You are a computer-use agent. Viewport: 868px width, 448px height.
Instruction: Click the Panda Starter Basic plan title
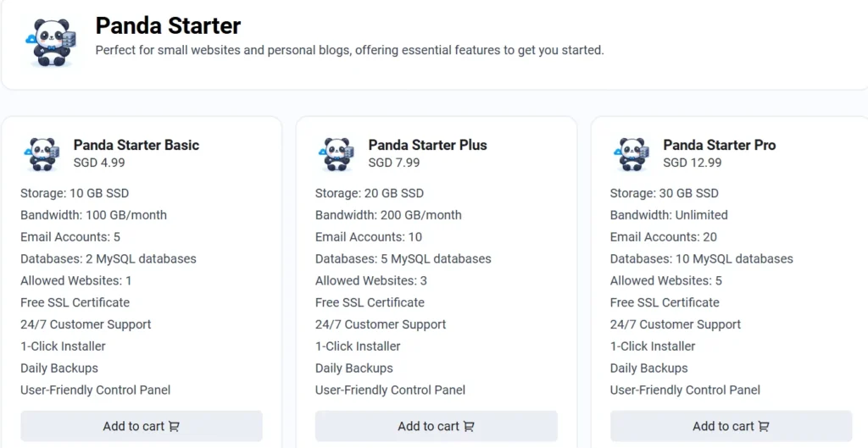click(136, 145)
